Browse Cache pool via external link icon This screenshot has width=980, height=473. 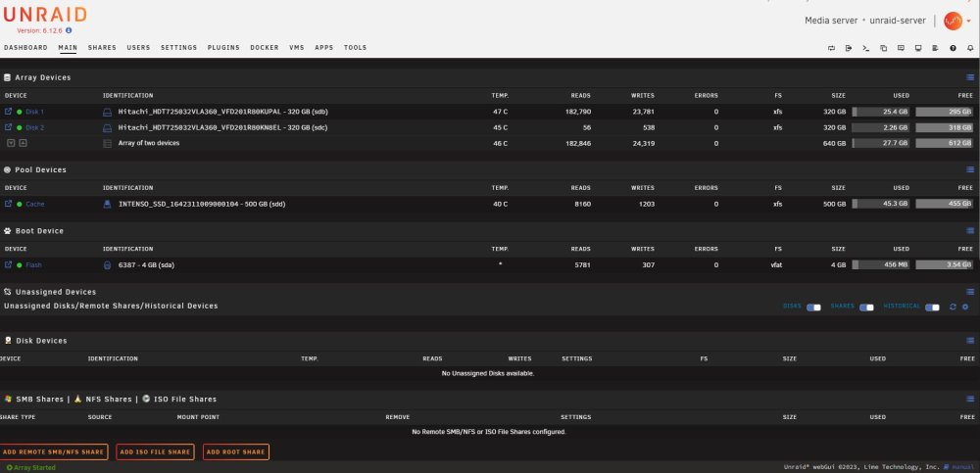[x=8, y=203]
